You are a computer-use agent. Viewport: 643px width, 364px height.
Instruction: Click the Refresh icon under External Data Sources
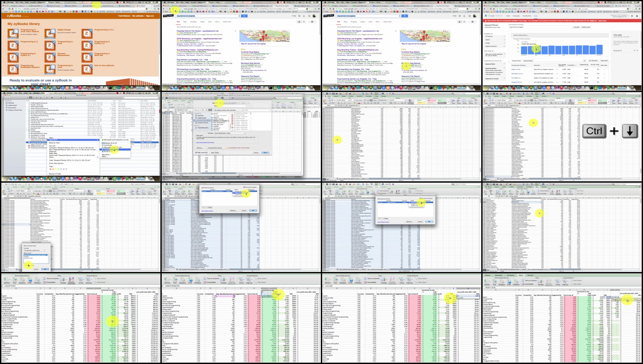tap(6, 279)
